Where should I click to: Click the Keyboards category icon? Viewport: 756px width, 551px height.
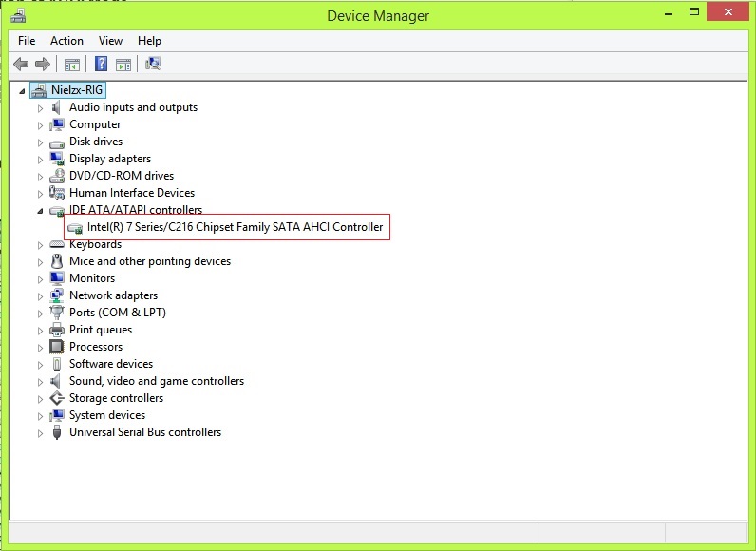pyautogui.click(x=57, y=245)
